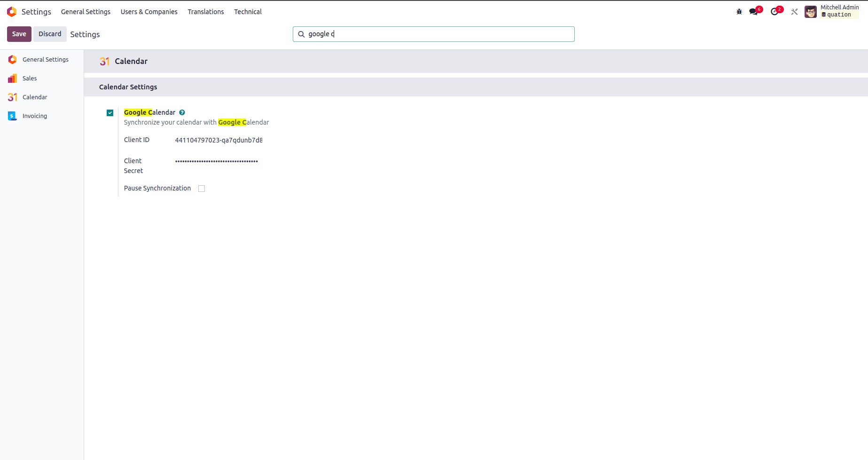Select Sales in the sidebar
Viewport: 868px width, 460px height.
pos(30,79)
